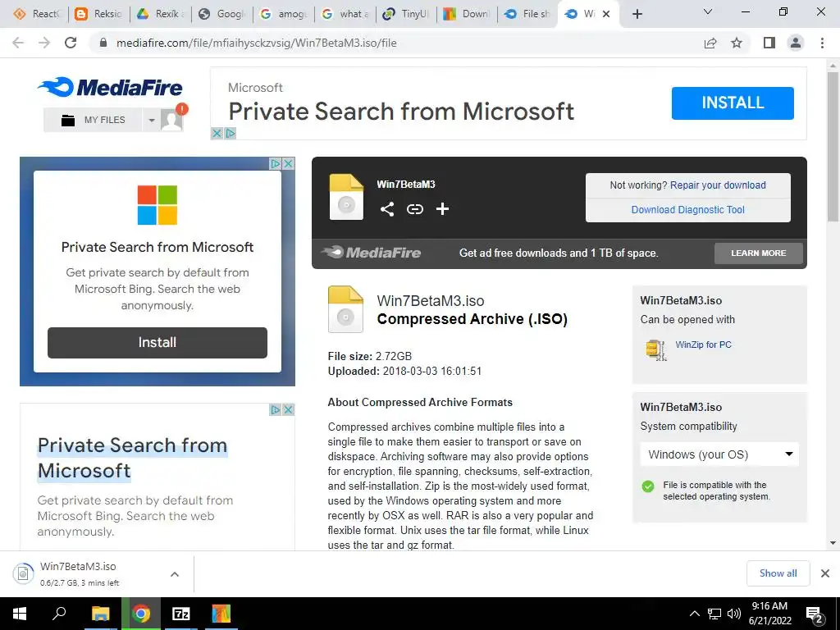Open 7-Zip from taskbar
This screenshot has height=630, width=840.
pyautogui.click(x=181, y=614)
